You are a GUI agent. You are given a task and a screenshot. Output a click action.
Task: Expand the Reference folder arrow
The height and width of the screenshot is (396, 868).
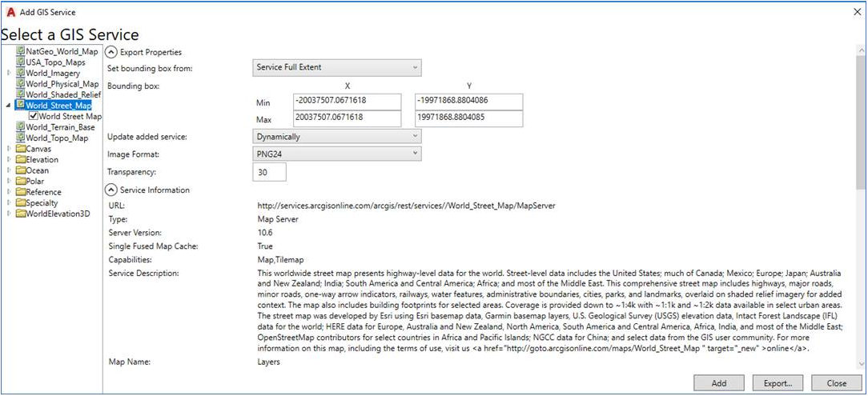point(8,192)
